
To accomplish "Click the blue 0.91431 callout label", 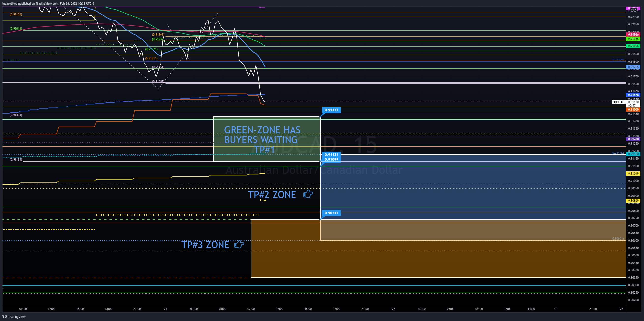I will (331, 110).
